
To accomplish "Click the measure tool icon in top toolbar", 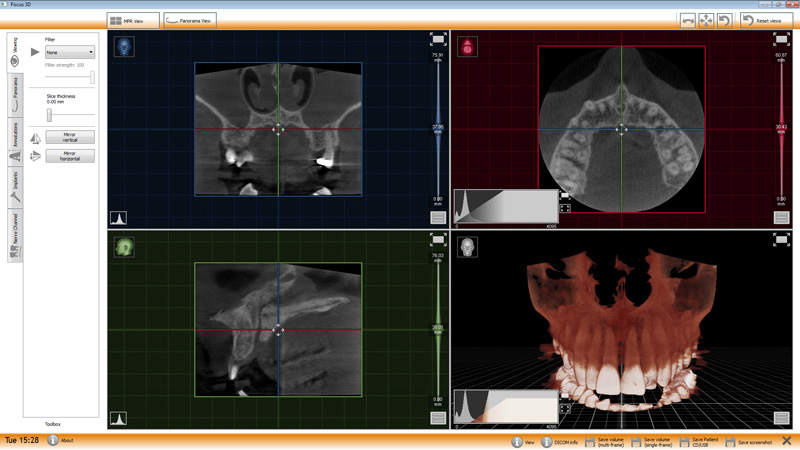I will point(688,20).
